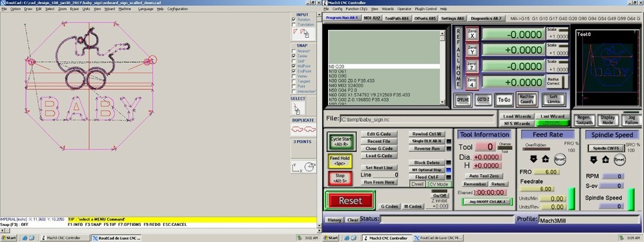Enable the Nearest snap checkbox
The image size is (644, 242).
coord(294,50)
